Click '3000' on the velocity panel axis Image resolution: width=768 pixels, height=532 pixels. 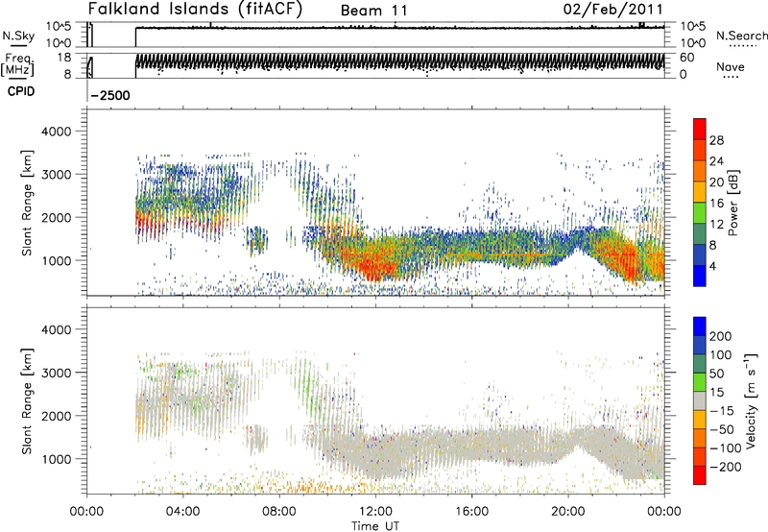(56, 374)
